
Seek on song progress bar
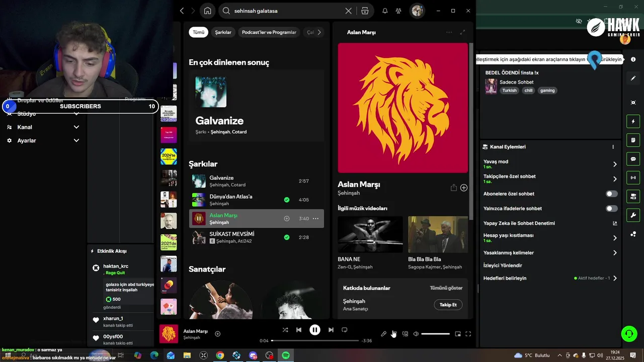pyautogui.click(x=314, y=341)
